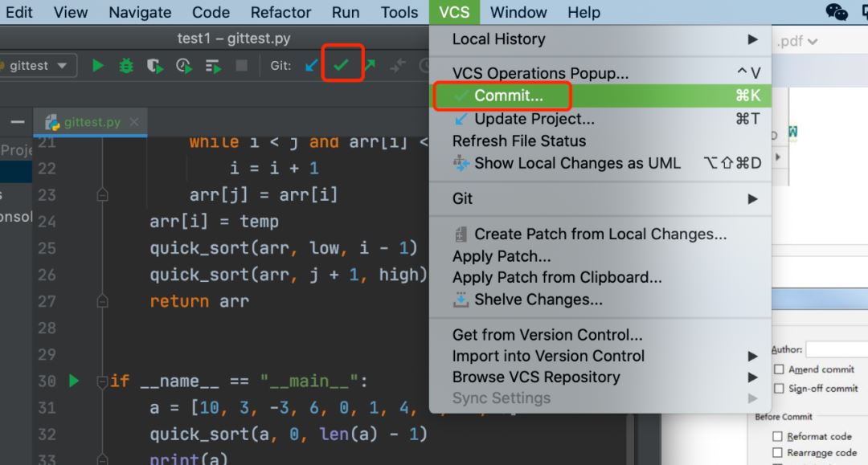Click the Author input field
868x465 pixels.
[x=837, y=349]
